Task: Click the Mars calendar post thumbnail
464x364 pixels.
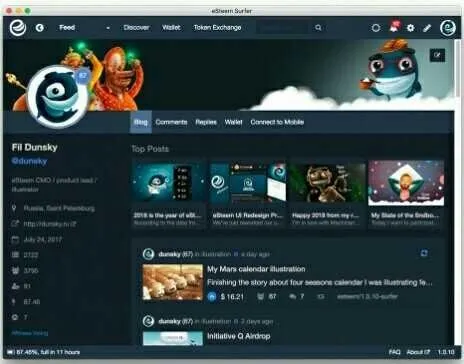Action: [173, 282]
